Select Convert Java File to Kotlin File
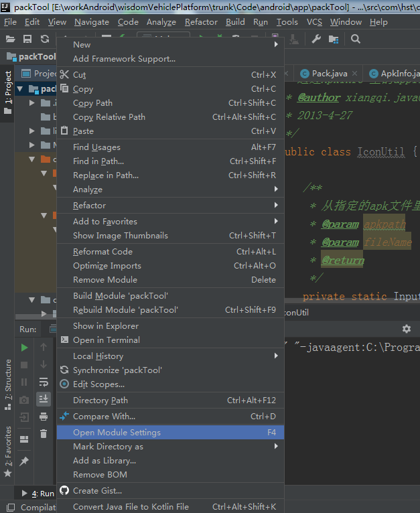 (170, 507)
